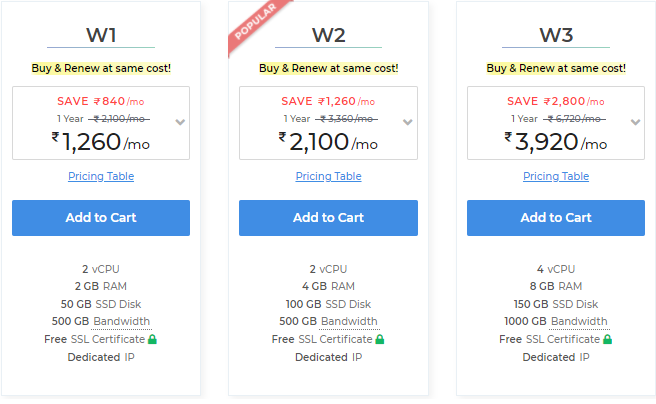
Task: Expand the W3 billing term dropdown chevron
Action: coord(636,123)
